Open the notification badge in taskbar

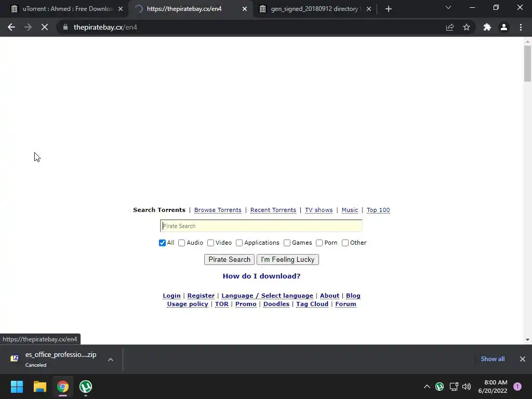pos(517,387)
